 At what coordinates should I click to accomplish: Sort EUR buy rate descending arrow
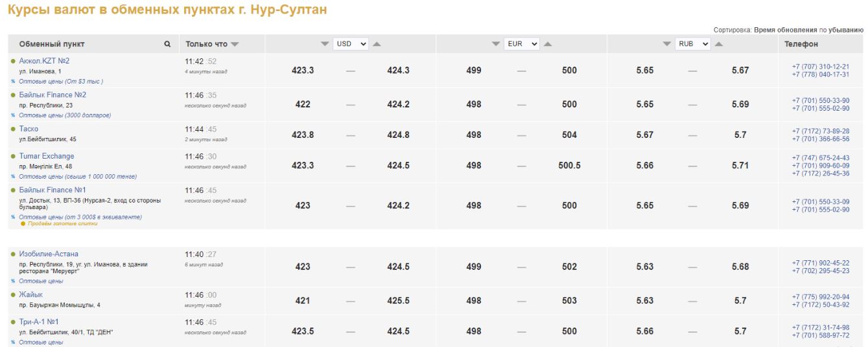click(x=496, y=44)
